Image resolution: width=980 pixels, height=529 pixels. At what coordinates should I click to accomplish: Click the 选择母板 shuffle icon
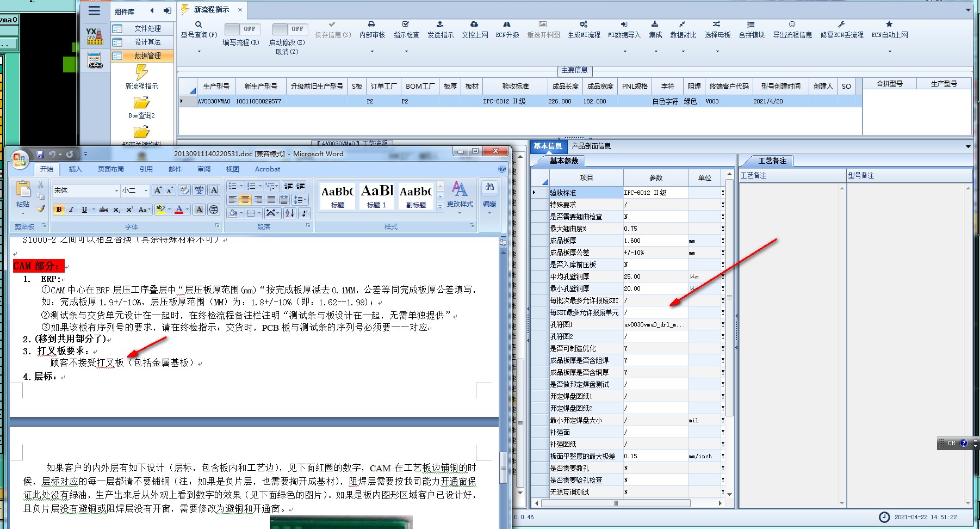pyautogui.click(x=717, y=24)
